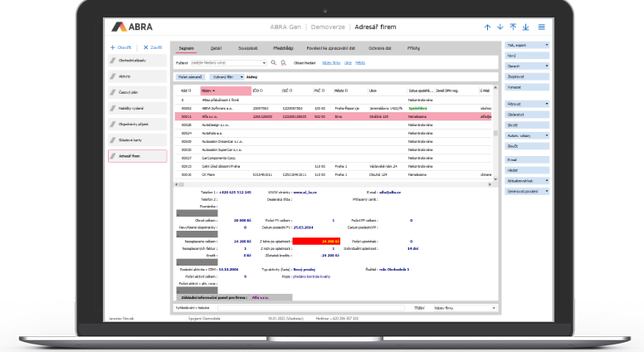Expand the Tisk, export dropdown

coord(547,44)
